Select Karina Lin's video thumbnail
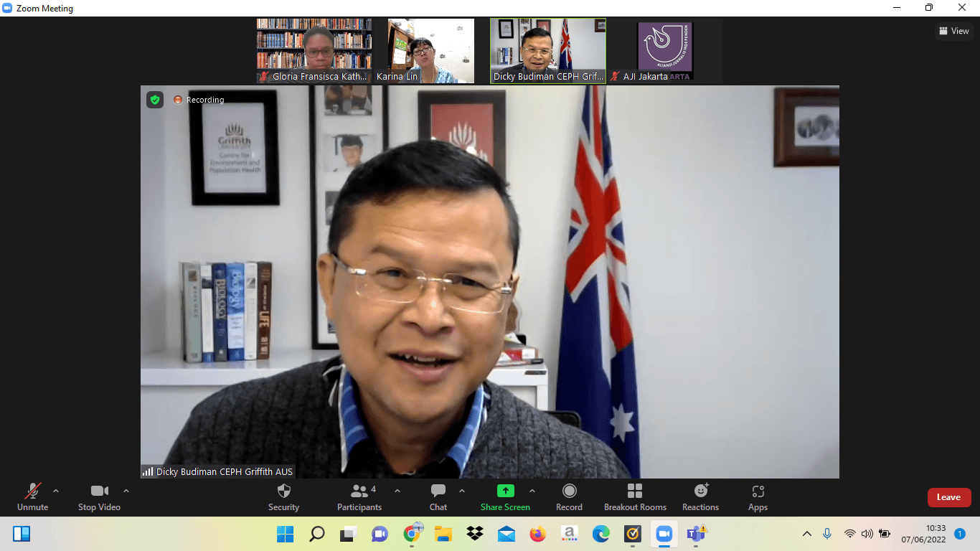The width and height of the screenshot is (980, 551). click(431, 51)
